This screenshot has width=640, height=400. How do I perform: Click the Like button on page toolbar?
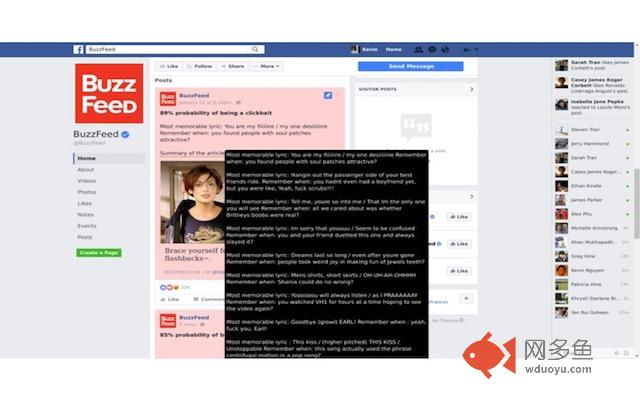[169, 66]
